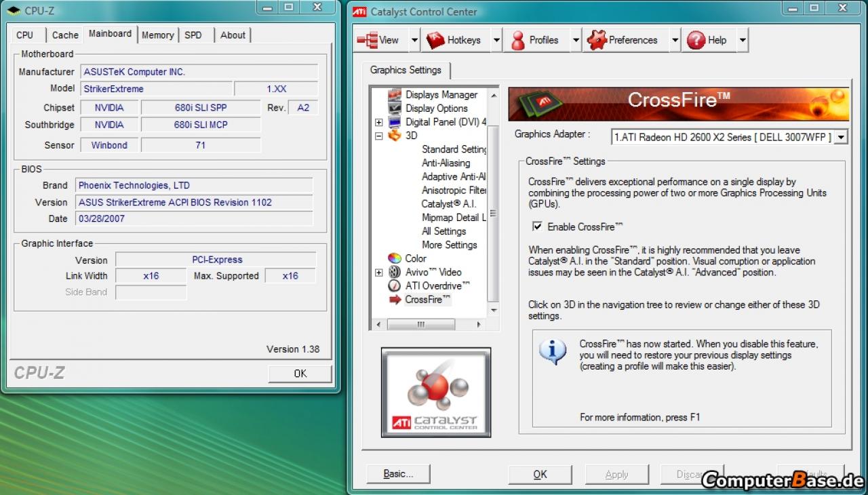Click tree horizontal scroll left arrow
Viewport: 868px width, 495px height.
(x=378, y=325)
